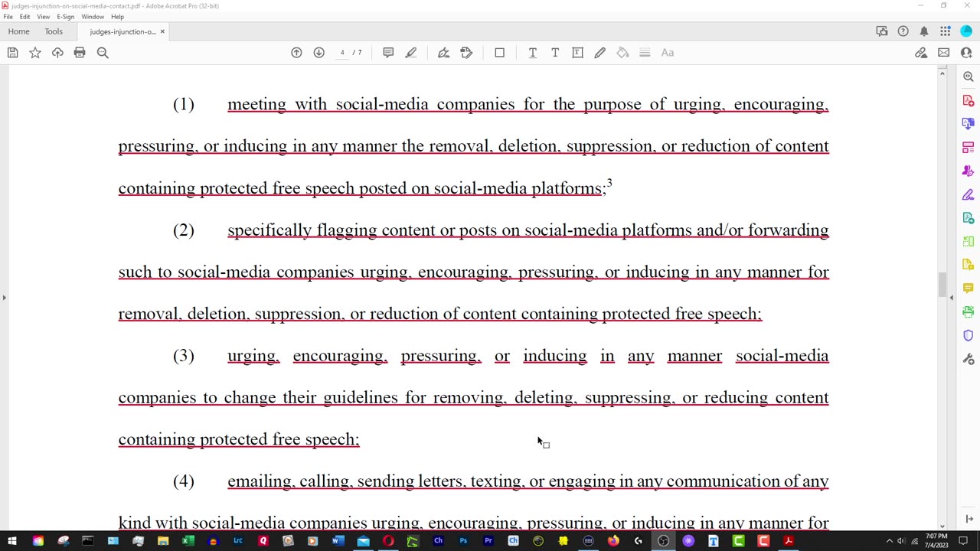The image size is (980, 551).
Task: Select the text box tool
Action: pos(577,53)
